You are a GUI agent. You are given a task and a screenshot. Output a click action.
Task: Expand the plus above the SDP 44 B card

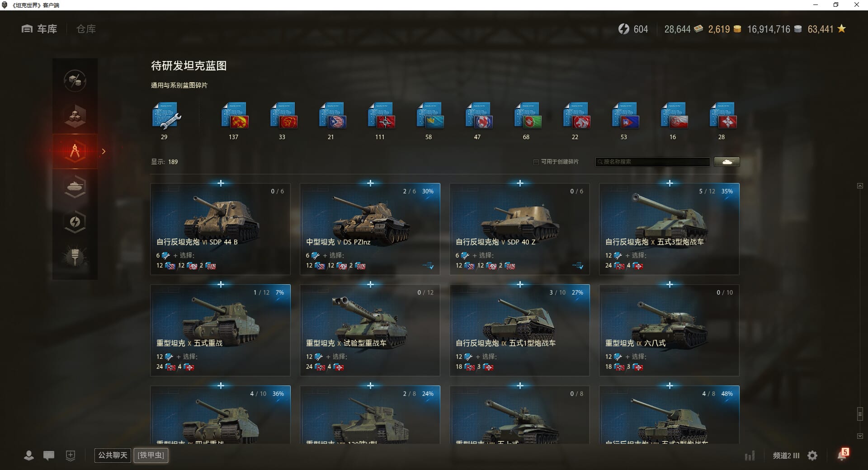[x=221, y=183]
